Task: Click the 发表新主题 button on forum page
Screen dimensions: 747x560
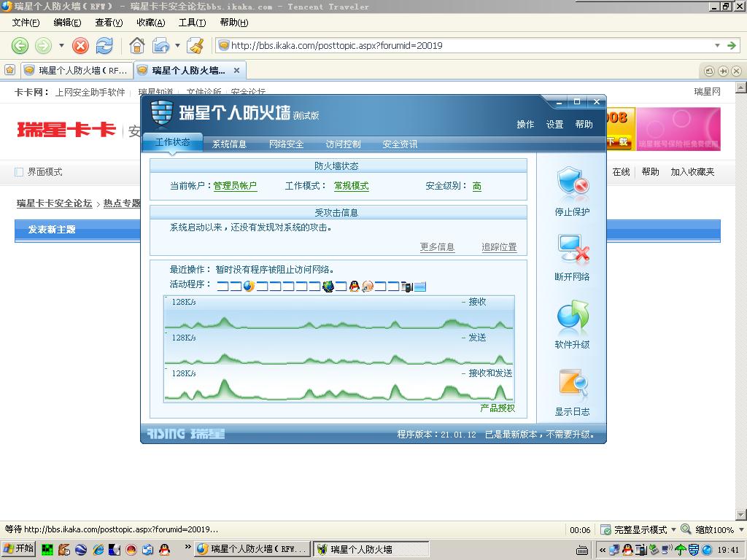Action: click(x=52, y=230)
